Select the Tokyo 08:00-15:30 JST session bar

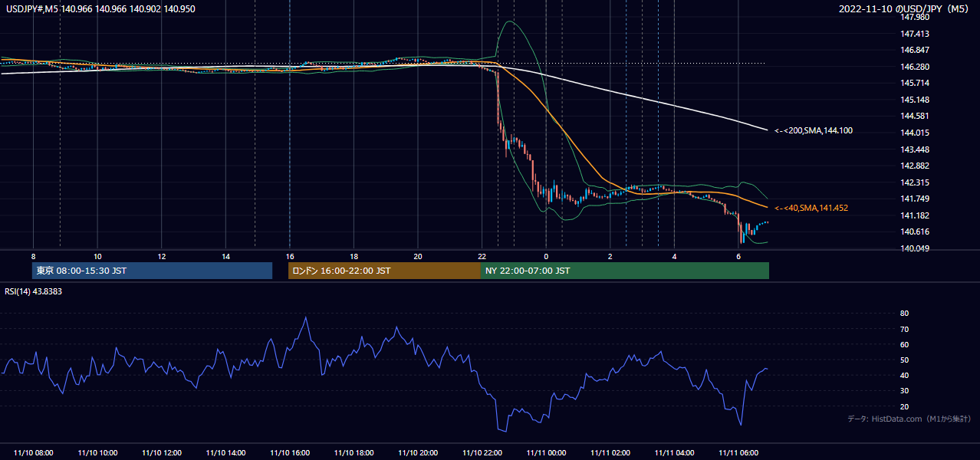pos(153,271)
